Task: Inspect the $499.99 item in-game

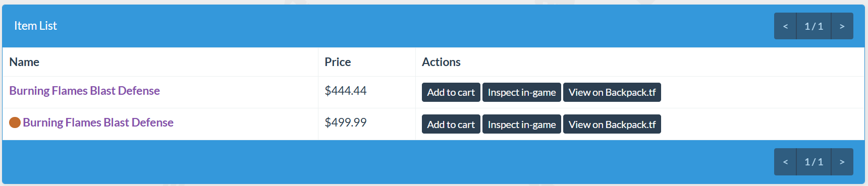Action: coord(522,125)
